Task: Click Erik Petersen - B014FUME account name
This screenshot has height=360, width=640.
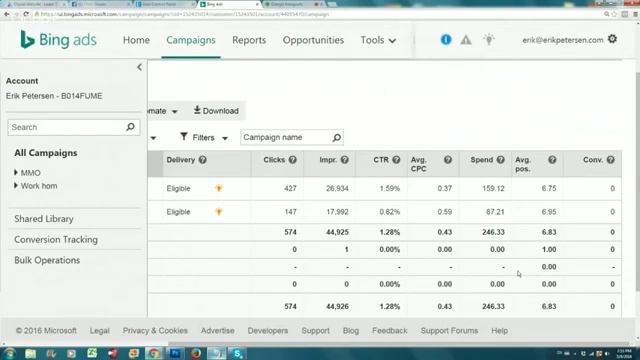Action: 54,96
